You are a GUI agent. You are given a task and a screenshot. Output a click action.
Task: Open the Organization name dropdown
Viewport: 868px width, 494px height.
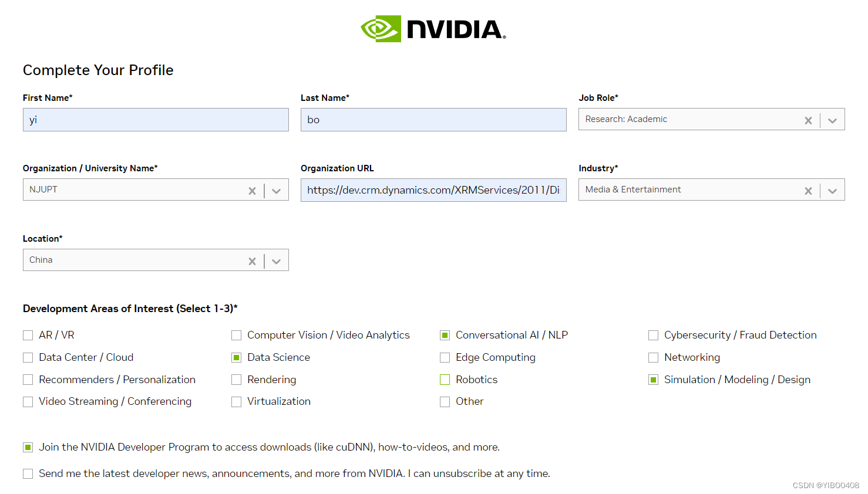click(276, 191)
